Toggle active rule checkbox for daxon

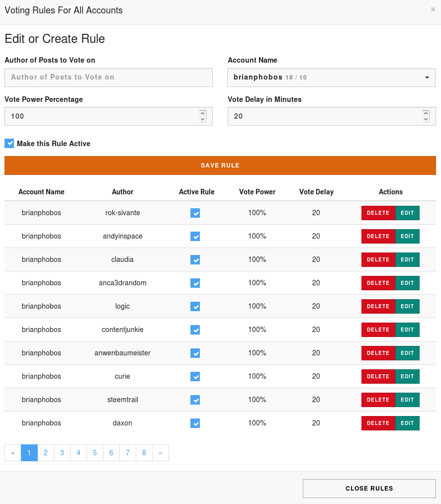point(195,423)
